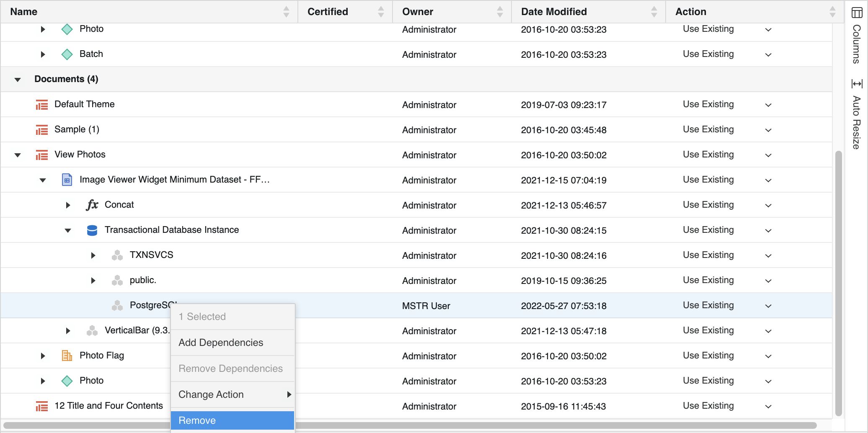Click the Batch attribute diamond icon
The height and width of the screenshot is (433, 868).
click(67, 54)
